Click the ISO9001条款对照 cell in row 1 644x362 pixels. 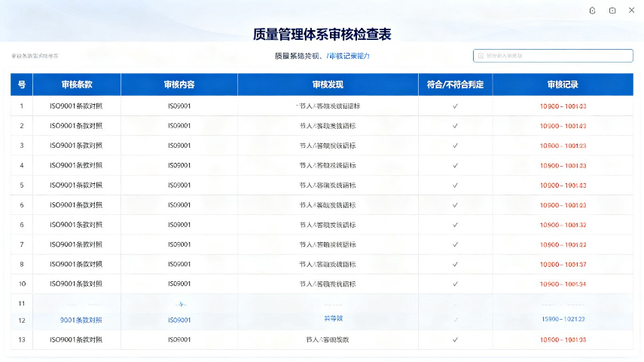coord(76,106)
